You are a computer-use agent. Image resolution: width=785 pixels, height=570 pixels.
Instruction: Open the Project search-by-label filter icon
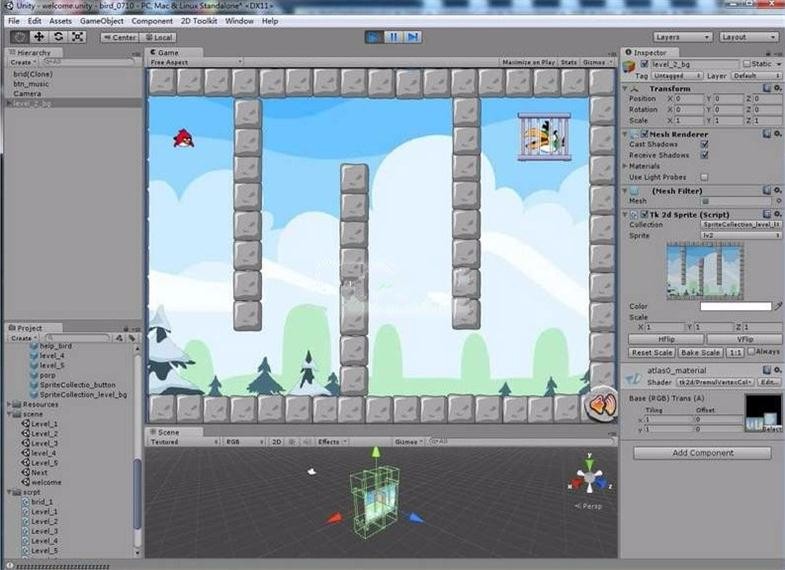coord(132,338)
